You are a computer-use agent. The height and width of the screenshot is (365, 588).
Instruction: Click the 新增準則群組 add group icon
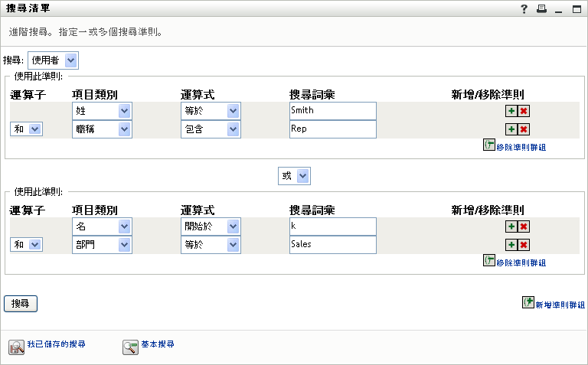528,302
